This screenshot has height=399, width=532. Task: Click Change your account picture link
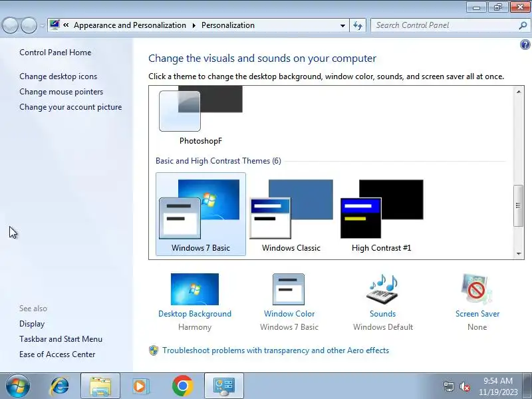coord(70,107)
